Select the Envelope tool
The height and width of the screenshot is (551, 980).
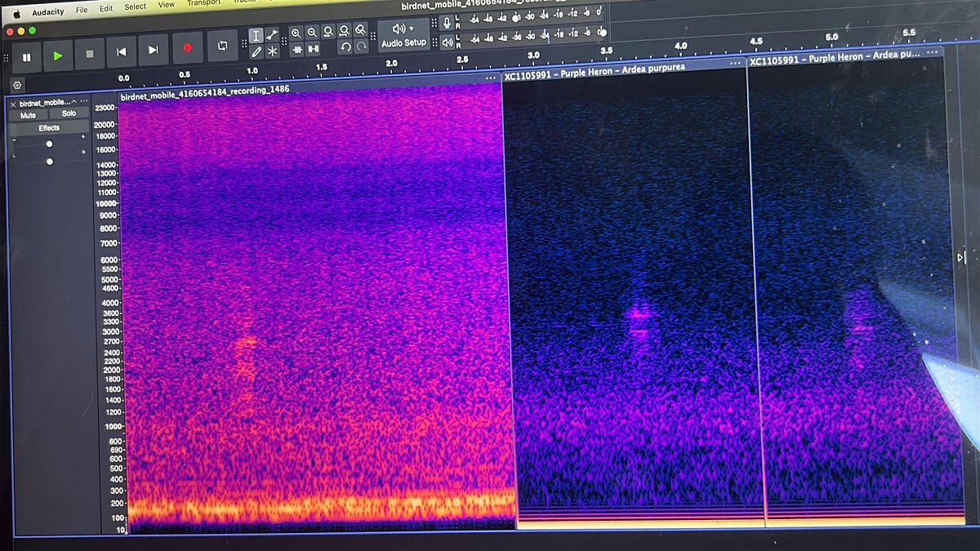point(272,35)
